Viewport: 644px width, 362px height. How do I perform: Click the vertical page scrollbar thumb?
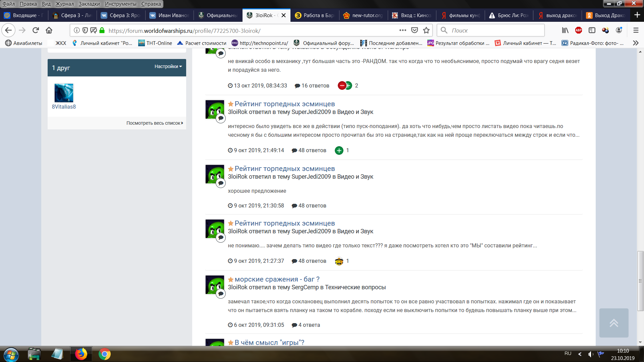click(640, 281)
